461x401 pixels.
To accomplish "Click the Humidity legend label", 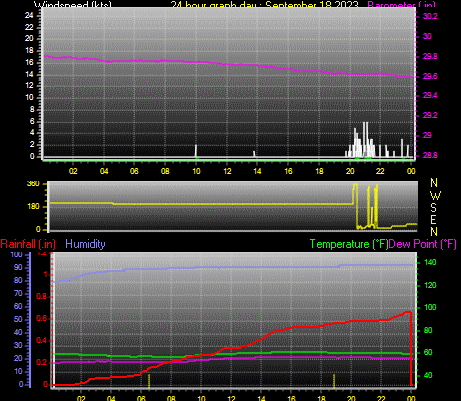I will pos(85,244).
